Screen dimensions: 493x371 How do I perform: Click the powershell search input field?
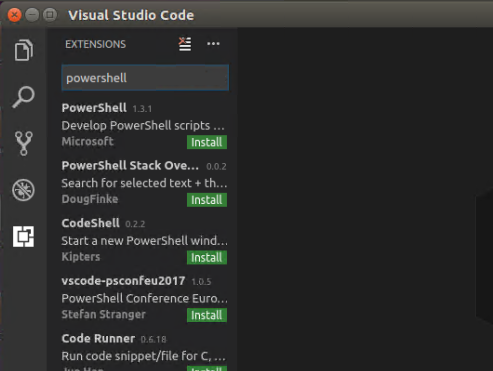click(x=145, y=78)
